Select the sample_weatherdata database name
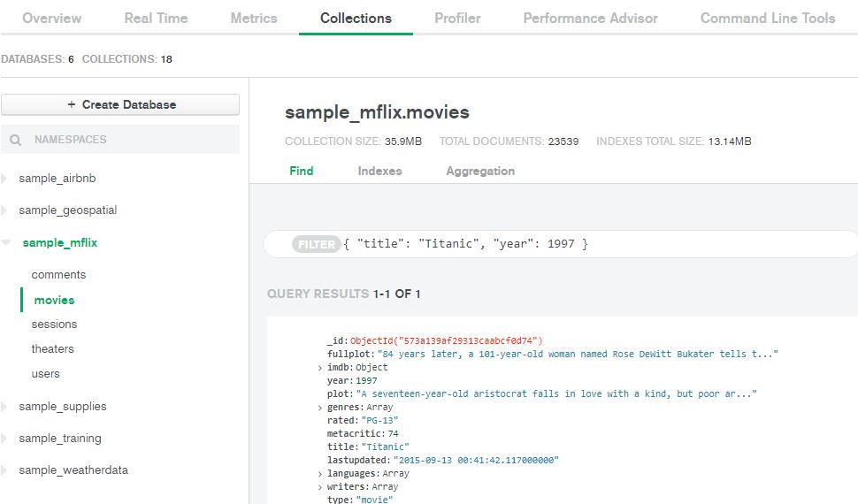858x504 pixels. 73,470
